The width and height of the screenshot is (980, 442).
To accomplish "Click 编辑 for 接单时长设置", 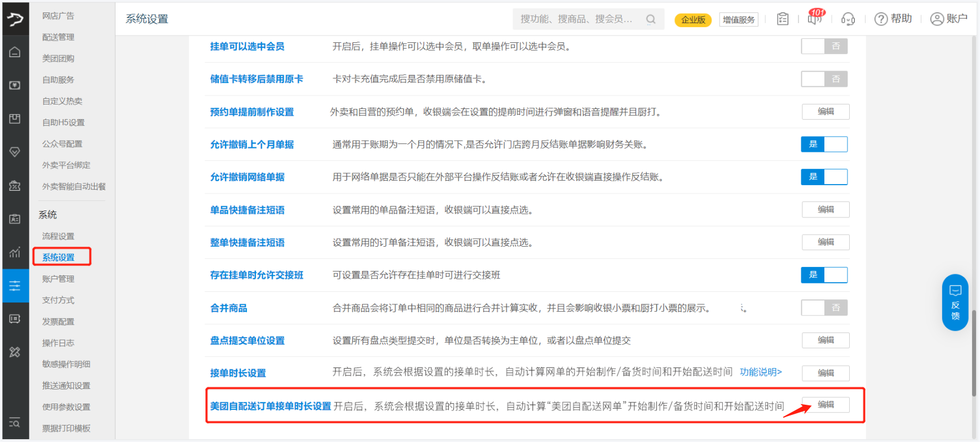I will pos(826,373).
